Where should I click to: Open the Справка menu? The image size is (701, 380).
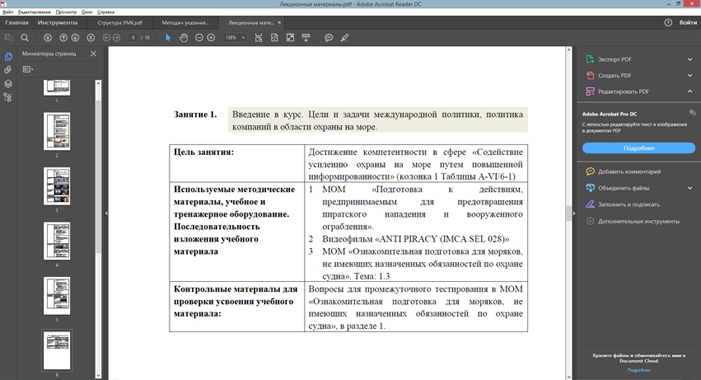[x=106, y=12]
